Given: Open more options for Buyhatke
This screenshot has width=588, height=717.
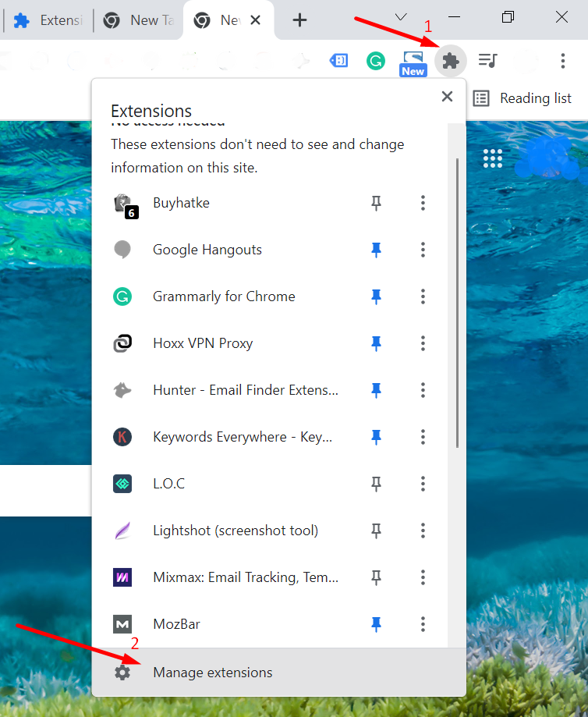Looking at the screenshot, I should (x=423, y=203).
